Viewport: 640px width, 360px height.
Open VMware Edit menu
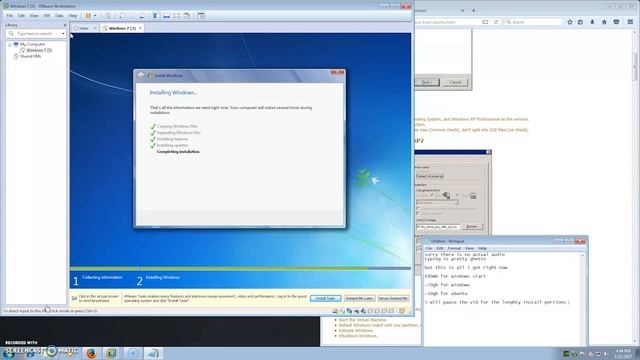[x=21, y=16]
